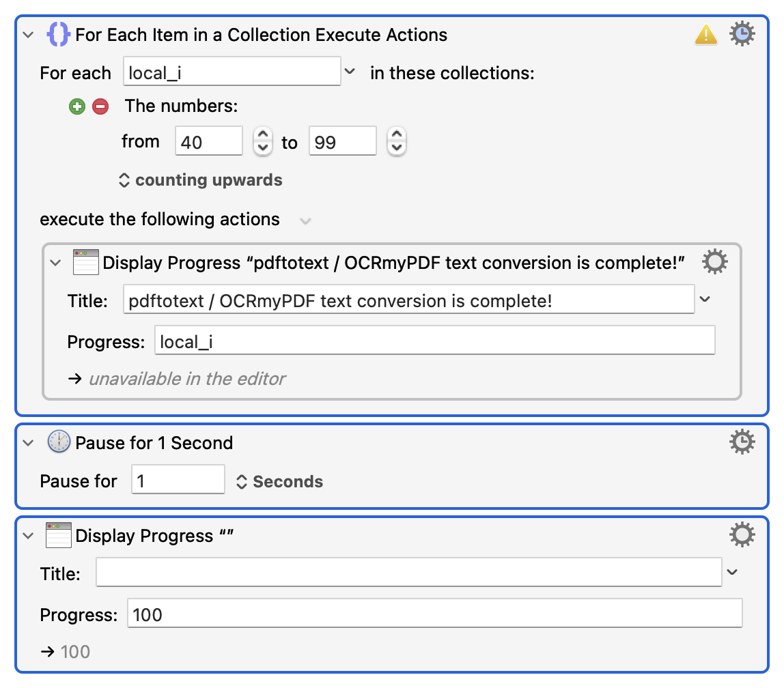Toggle the counting upwards direction popup
Screen dimensions: 784x688
pyautogui.click(x=201, y=180)
